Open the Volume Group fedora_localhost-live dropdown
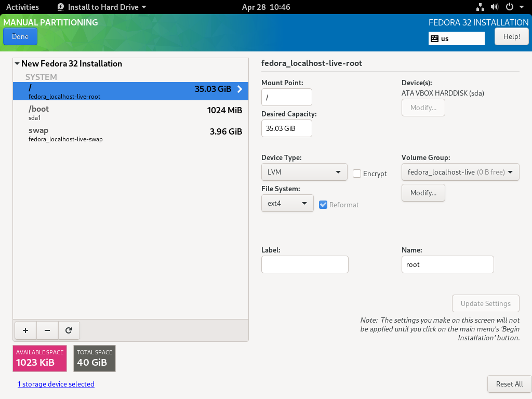This screenshot has width=532, height=399. [x=460, y=172]
